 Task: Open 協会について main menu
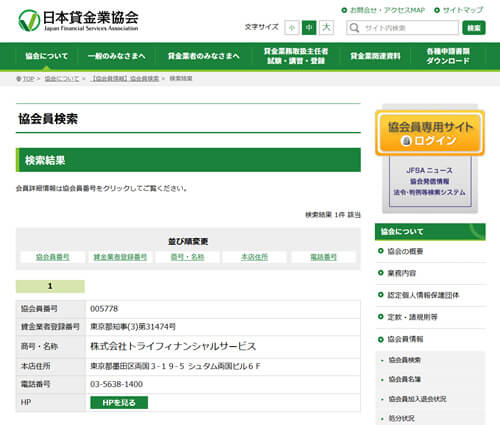coord(47,56)
